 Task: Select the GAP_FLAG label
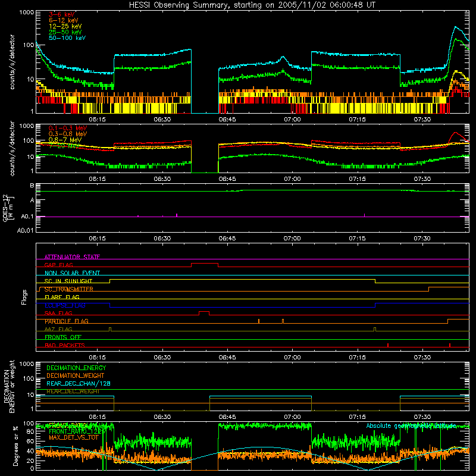click(58, 265)
